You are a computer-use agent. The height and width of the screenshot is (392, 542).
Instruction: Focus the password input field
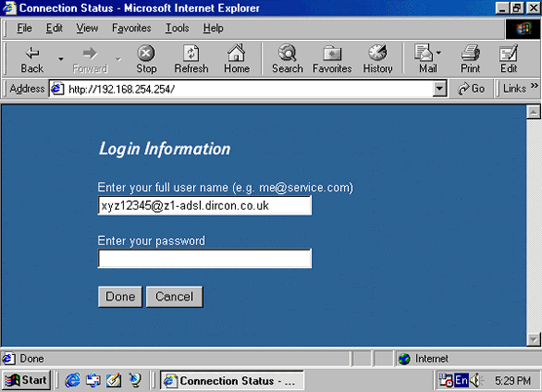(205, 258)
